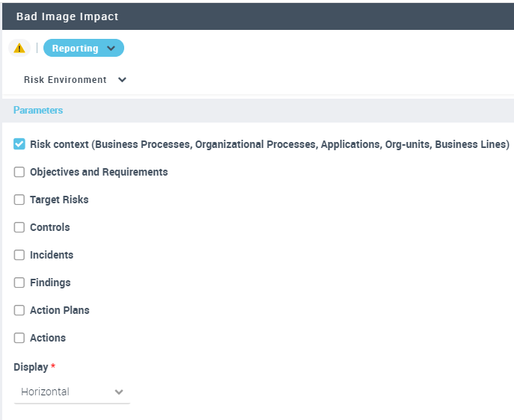Viewport: 514px width, 420px height.
Task: Tick the Findings checkbox
Action: point(19,282)
